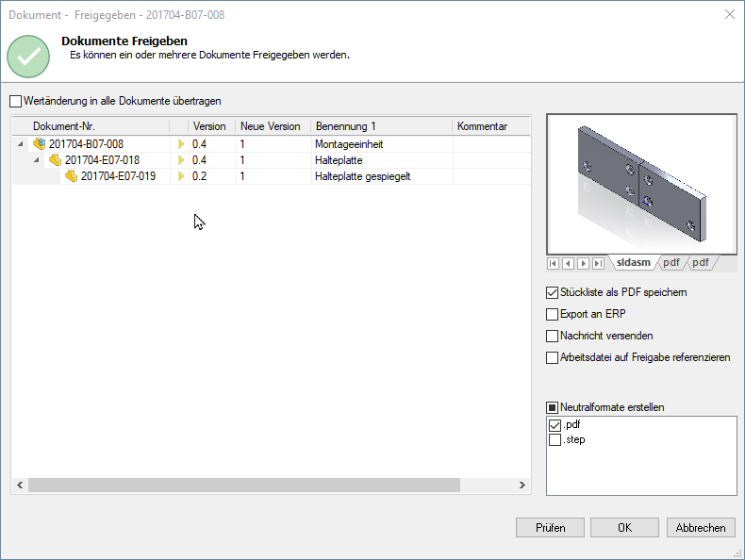Tick the .step neutral format checkbox
Image resolution: width=745 pixels, height=560 pixels.
click(555, 439)
